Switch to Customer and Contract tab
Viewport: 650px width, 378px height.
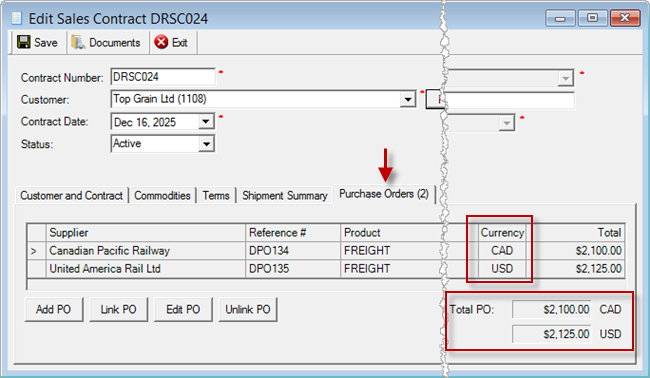click(71, 195)
